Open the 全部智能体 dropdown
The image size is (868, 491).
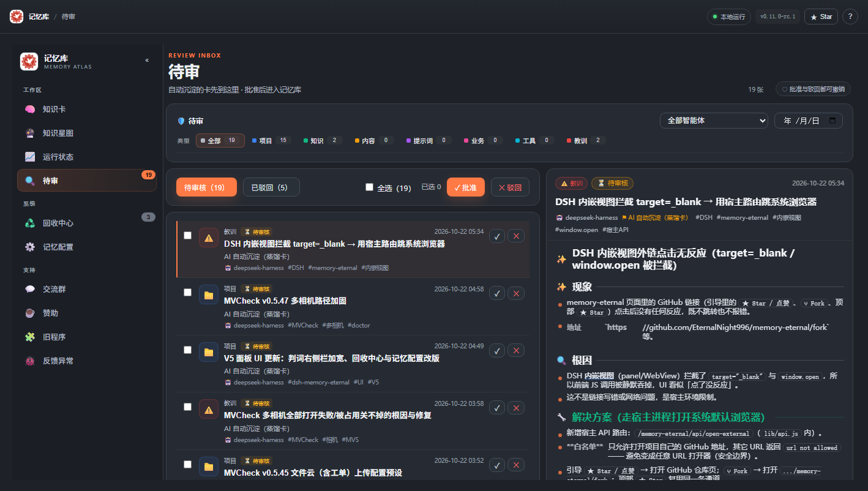[714, 121]
